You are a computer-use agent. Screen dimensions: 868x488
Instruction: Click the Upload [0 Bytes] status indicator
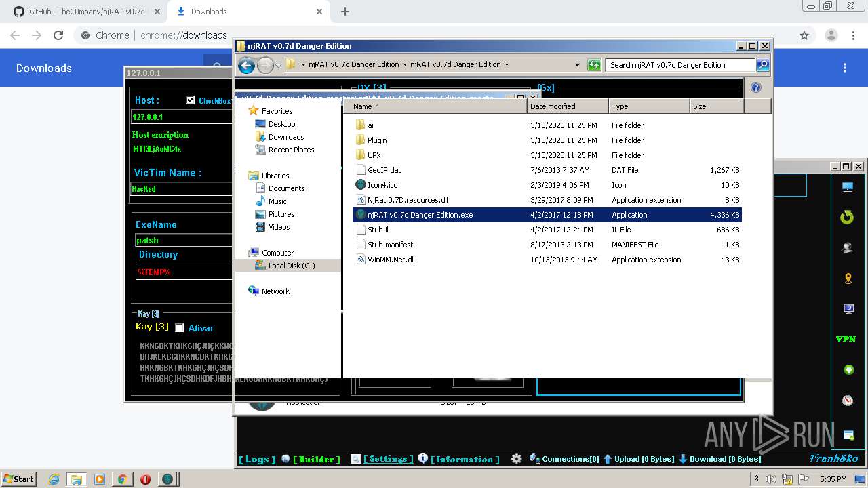(639, 459)
